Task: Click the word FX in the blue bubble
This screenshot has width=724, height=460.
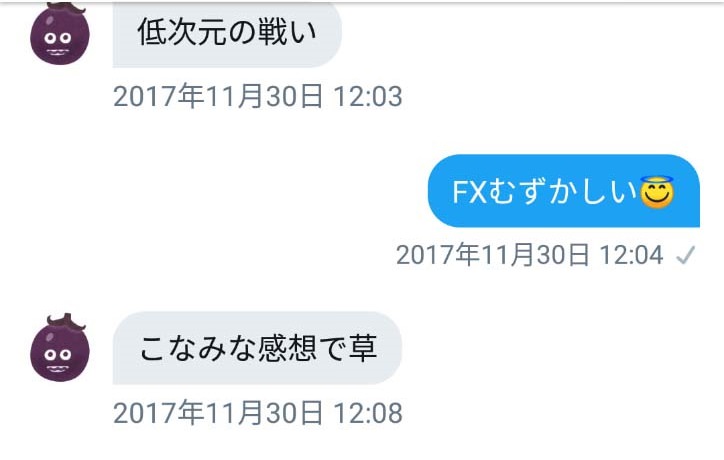Action: click(x=470, y=192)
